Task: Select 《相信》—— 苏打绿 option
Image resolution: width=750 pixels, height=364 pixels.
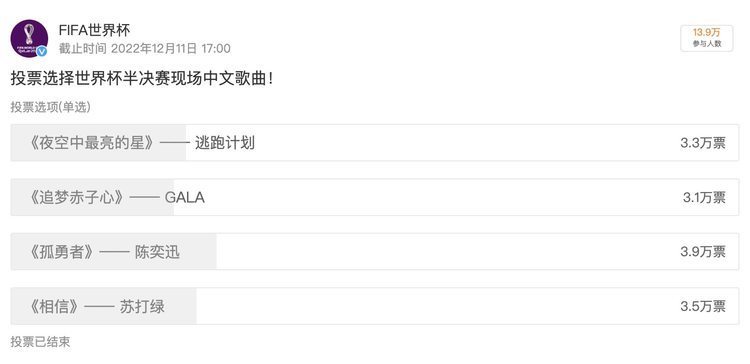Action: pos(375,306)
